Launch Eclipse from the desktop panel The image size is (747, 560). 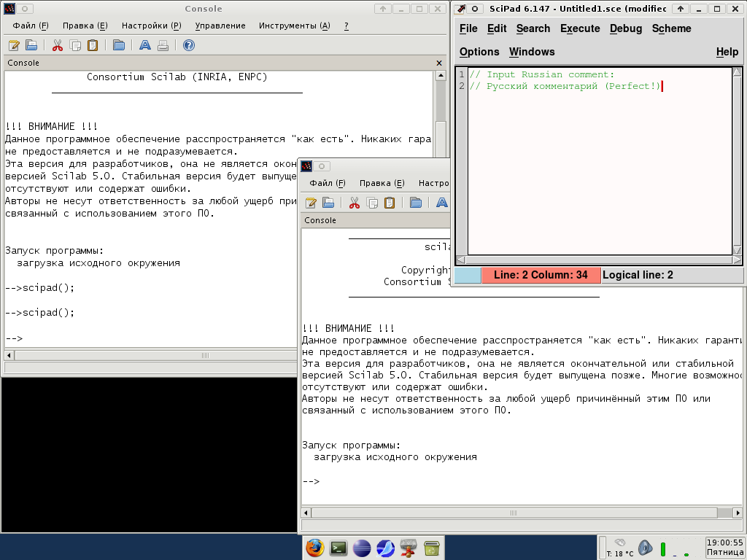tap(362, 548)
